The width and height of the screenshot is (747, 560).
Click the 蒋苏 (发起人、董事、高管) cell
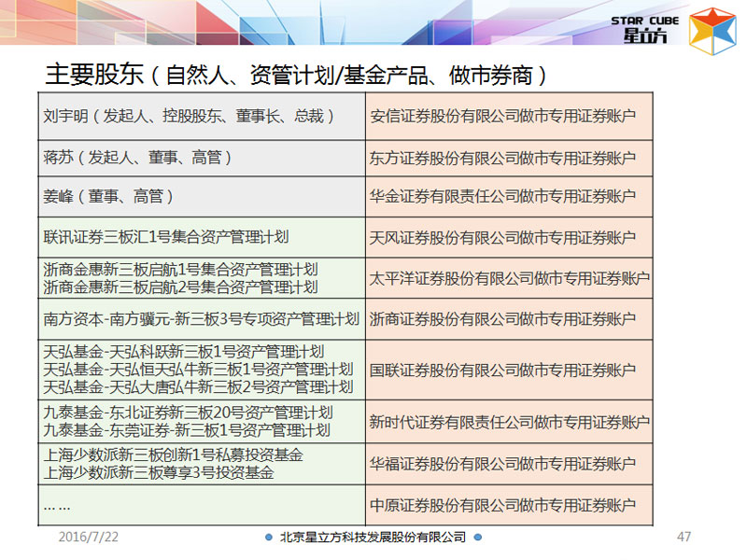pos(138,158)
